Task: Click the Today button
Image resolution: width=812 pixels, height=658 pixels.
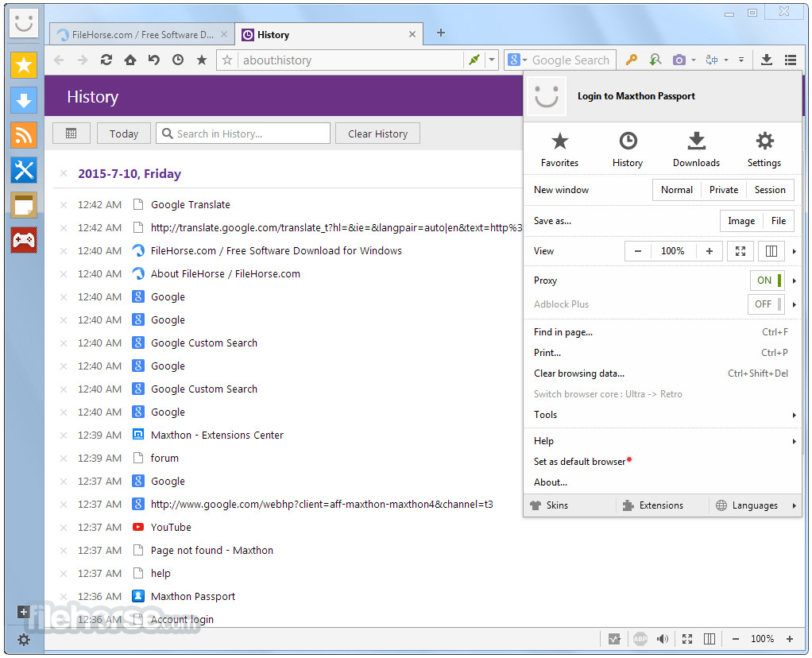Action: (124, 134)
